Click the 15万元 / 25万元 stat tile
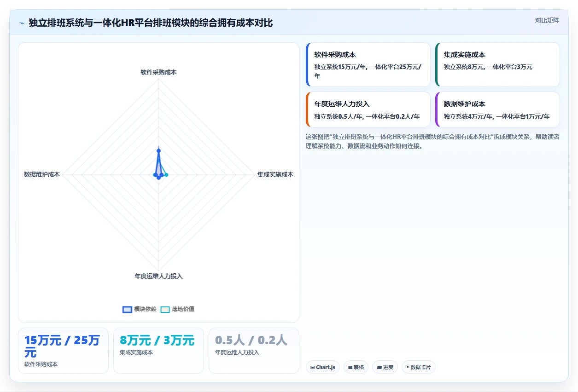This screenshot has height=392, width=578. tap(63, 351)
